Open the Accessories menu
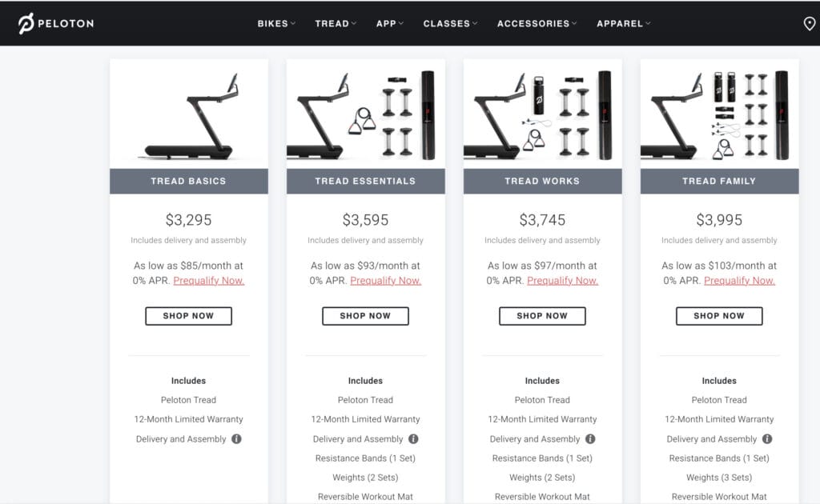 point(537,23)
